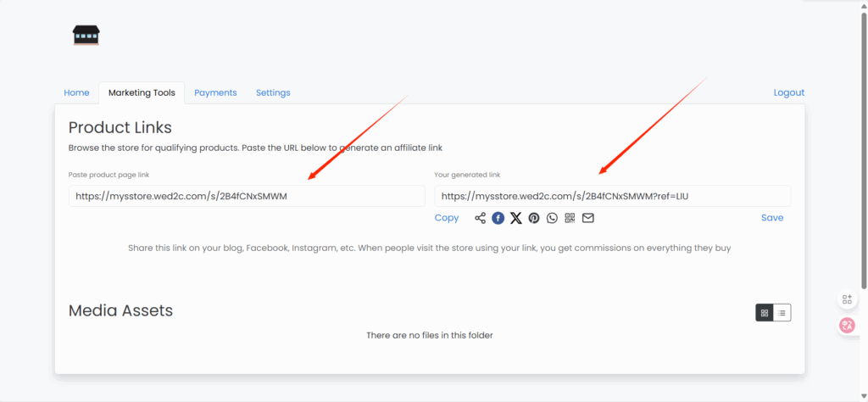Save the generated link

tap(772, 218)
